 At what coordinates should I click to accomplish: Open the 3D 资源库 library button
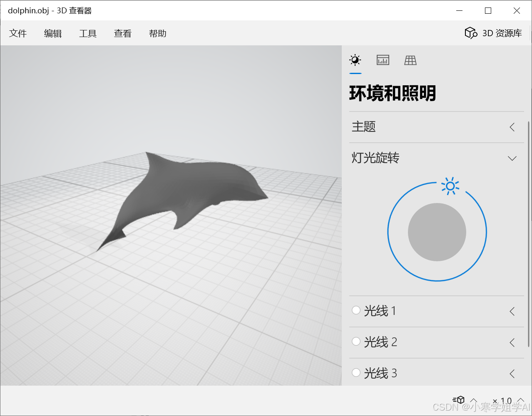coord(493,33)
